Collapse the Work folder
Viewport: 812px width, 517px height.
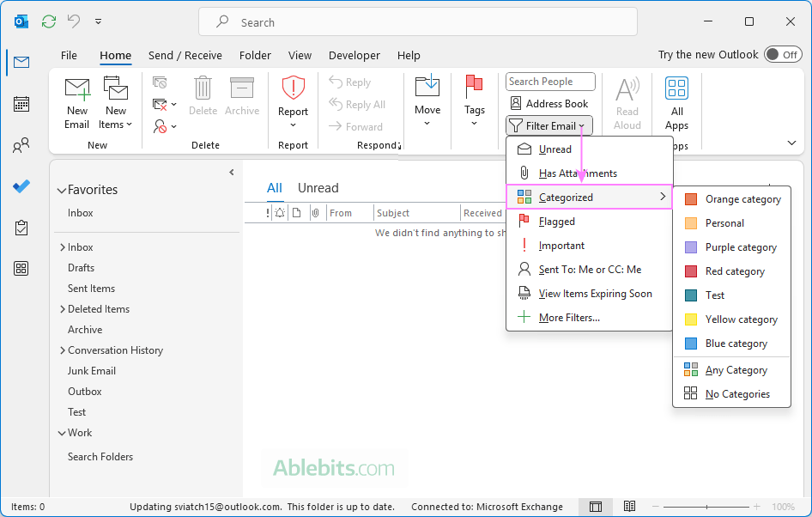coord(61,432)
